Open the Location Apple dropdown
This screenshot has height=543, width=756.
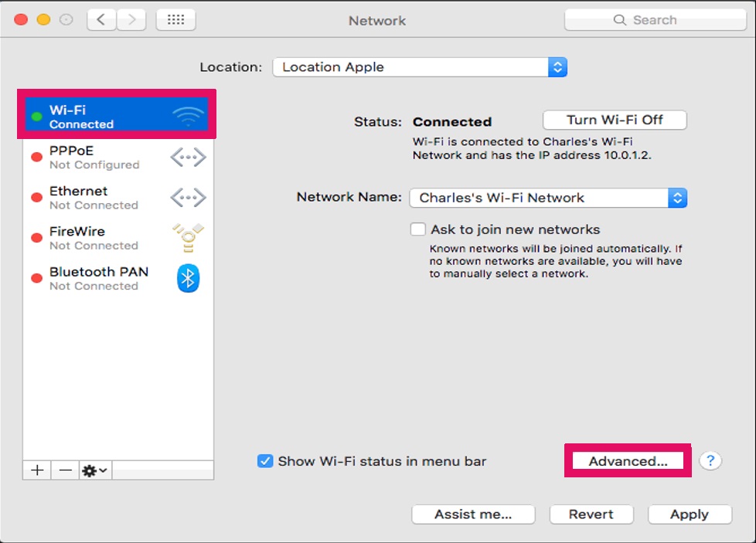420,67
